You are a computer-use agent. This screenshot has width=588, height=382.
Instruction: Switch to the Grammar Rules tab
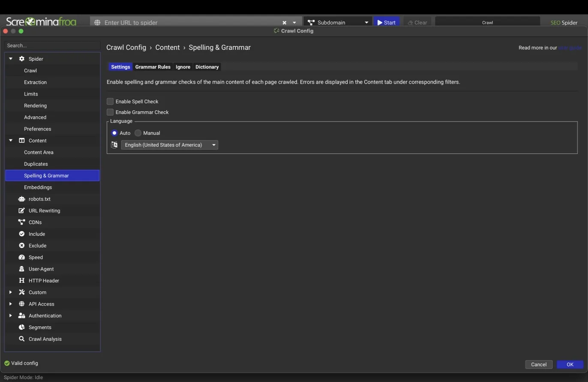coord(153,67)
